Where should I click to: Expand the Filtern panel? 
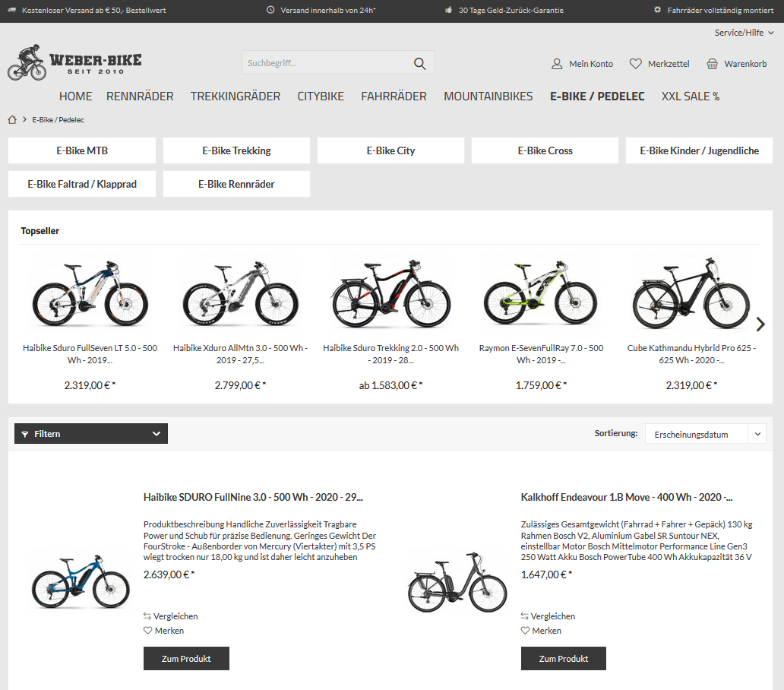(91, 433)
